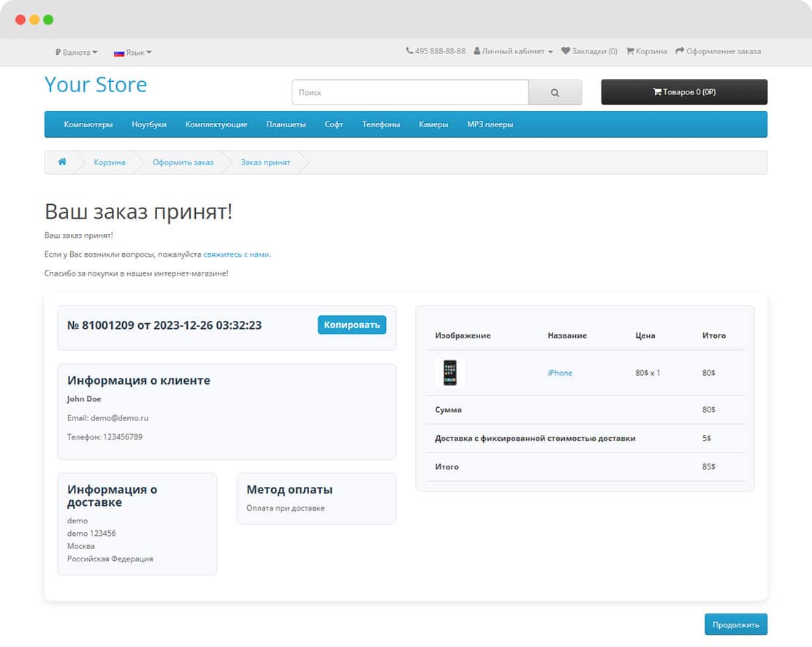The width and height of the screenshot is (812, 647).
Task: Click the Продолжить button
Action: 736,625
